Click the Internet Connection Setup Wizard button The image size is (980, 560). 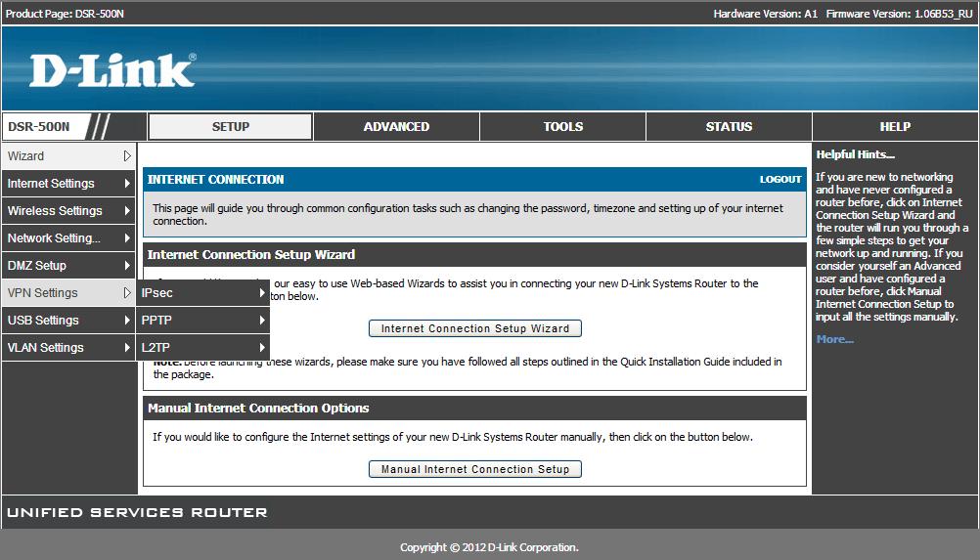pyautogui.click(x=475, y=328)
